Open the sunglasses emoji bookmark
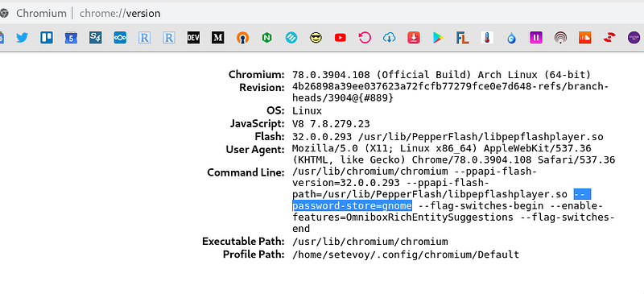 (316, 38)
